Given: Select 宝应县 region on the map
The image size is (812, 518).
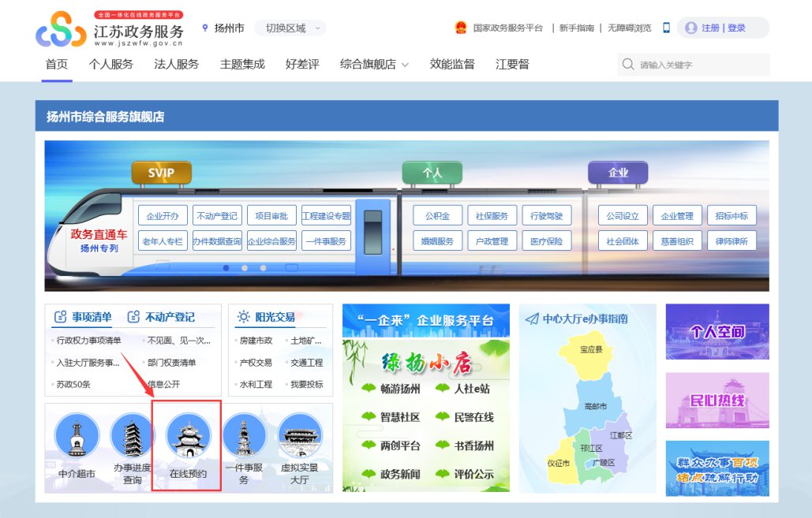Looking at the screenshot, I should tap(590, 349).
